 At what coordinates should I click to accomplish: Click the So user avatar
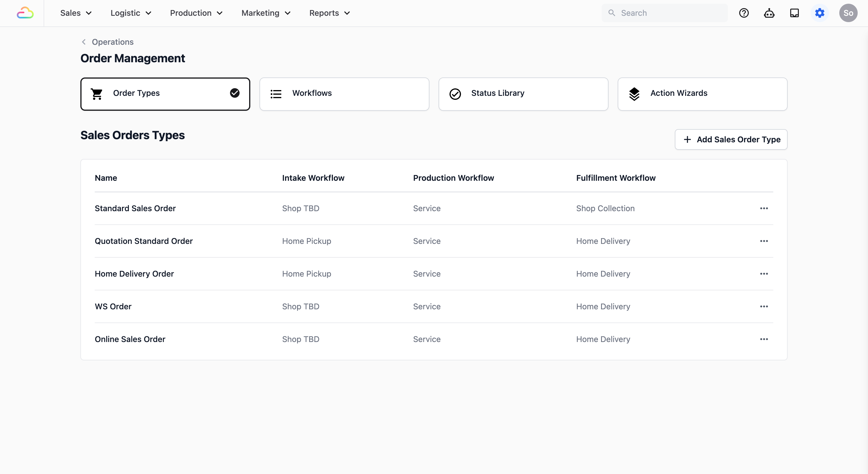(848, 13)
